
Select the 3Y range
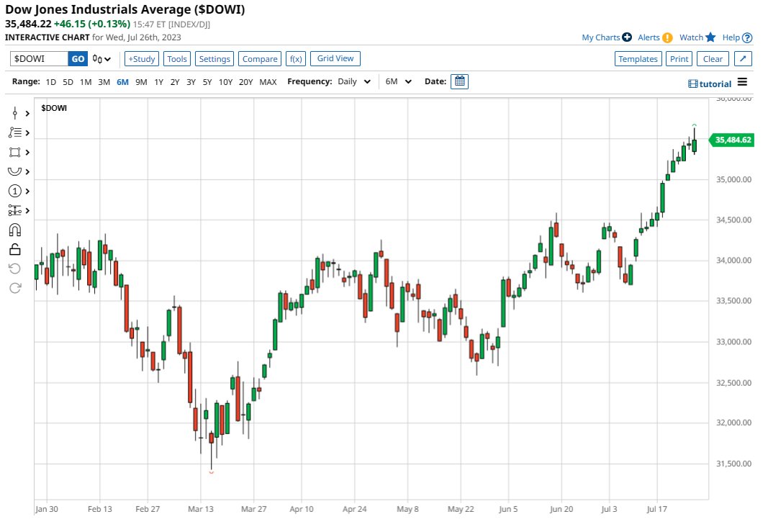click(x=191, y=82)
